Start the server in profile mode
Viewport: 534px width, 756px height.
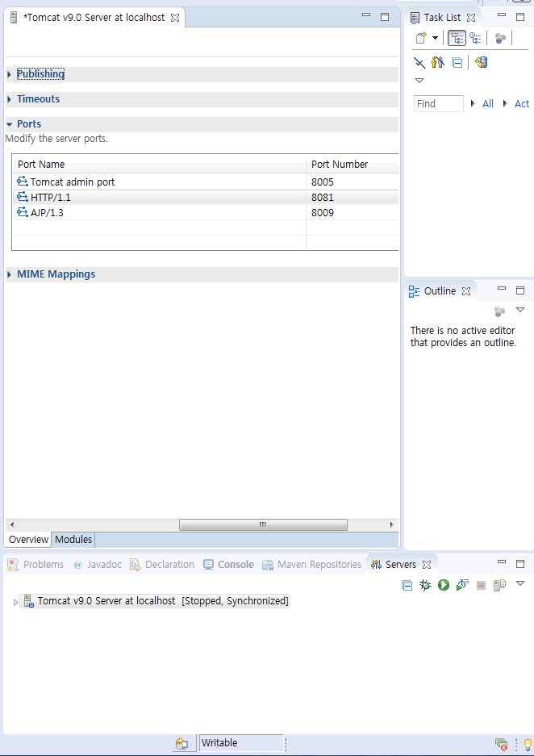click(x=462, y=585)
